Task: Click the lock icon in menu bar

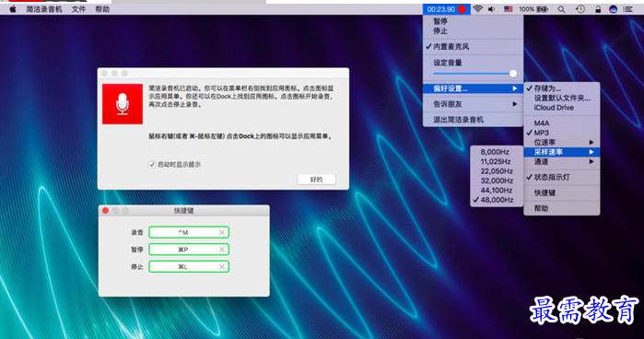Action: click(598, 9)
